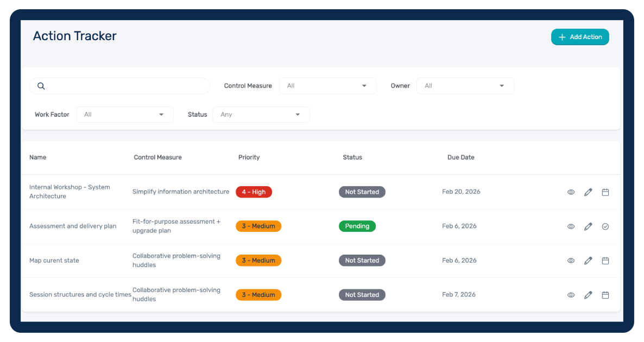644x342 pixels.
Task: View Session structures row via eye icon
Action: pos(571,295)
